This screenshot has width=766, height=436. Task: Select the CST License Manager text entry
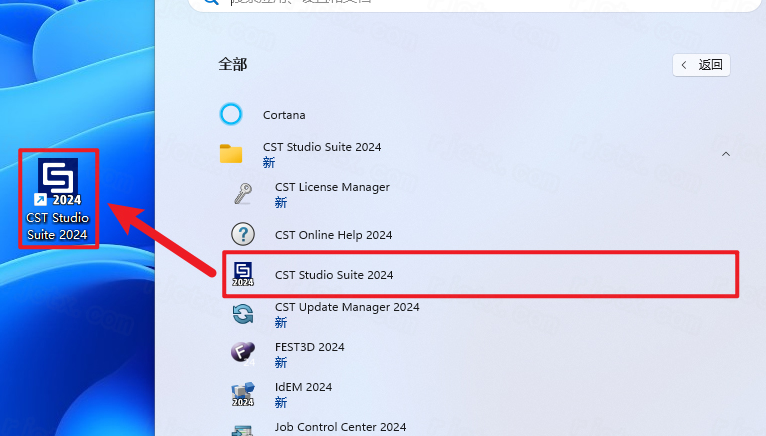[332, 187]
